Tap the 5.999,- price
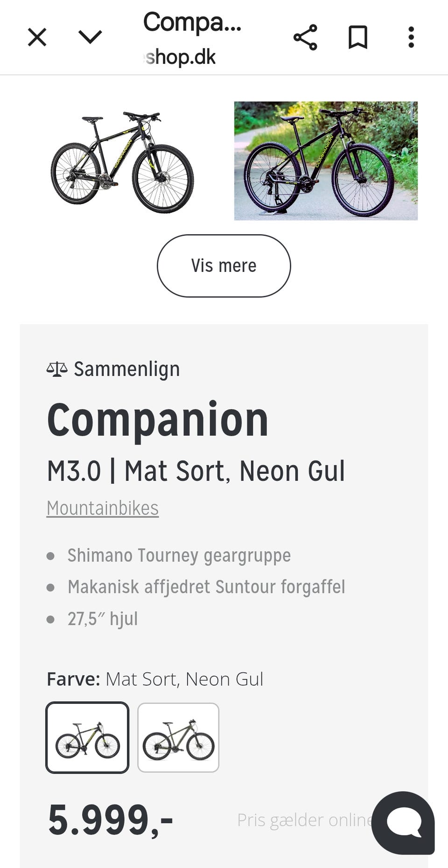This screenshot has width=448, height=868. 111,819
